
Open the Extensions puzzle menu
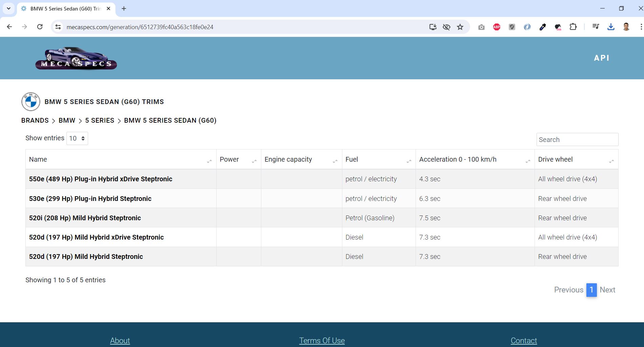tap(573, 27)
